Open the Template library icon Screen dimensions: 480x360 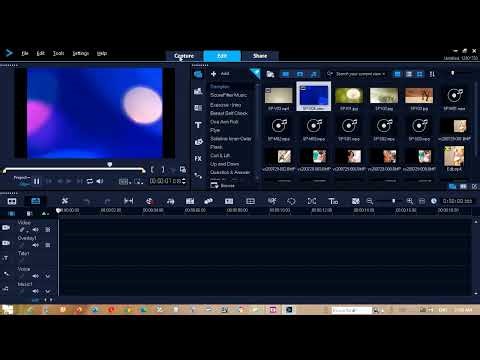pos(198,91)
